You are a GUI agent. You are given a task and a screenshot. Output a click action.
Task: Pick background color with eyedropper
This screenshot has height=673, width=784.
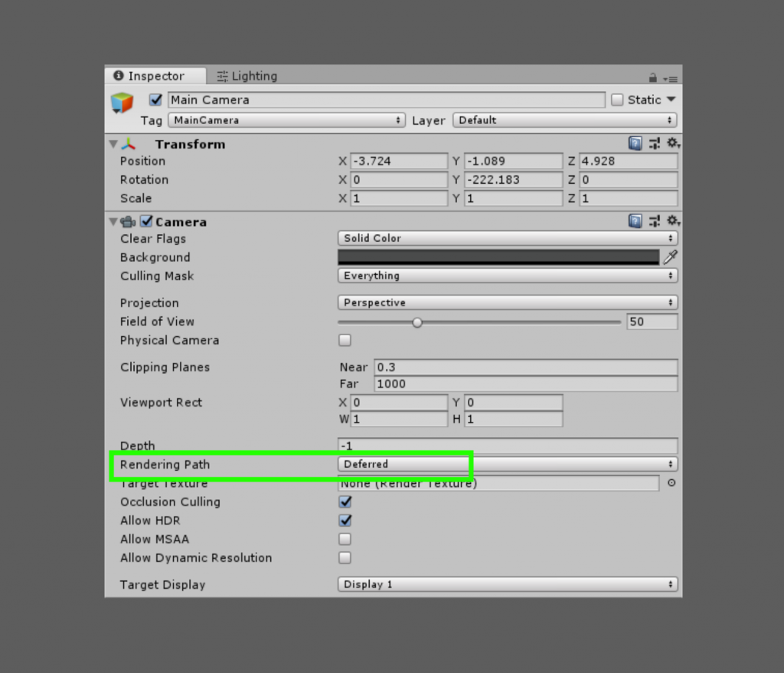click(x=670, y=257)
